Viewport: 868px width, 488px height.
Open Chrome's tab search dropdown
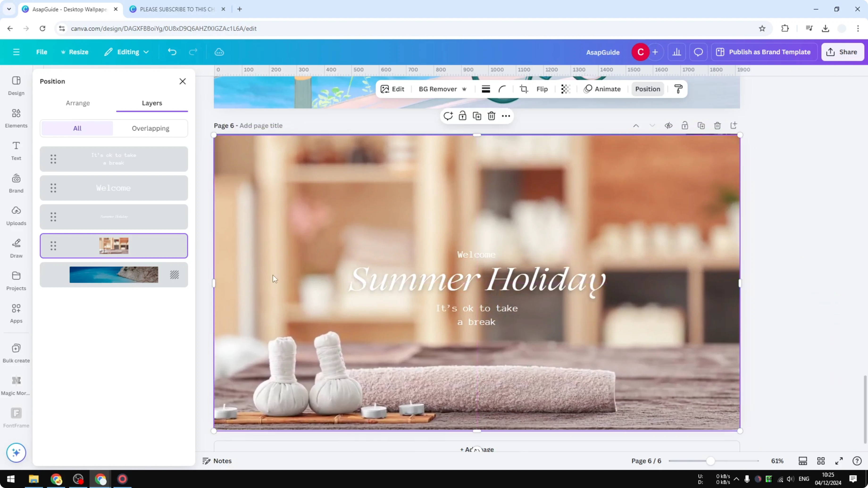tap(9, 9)
